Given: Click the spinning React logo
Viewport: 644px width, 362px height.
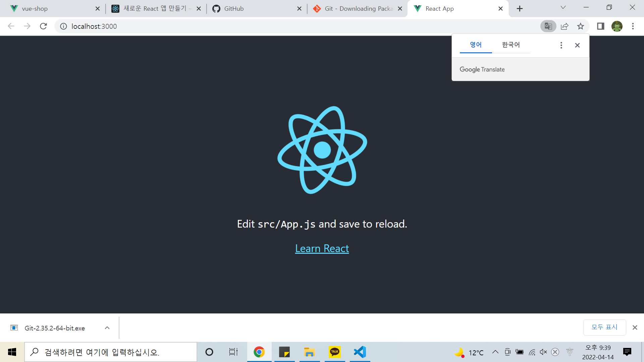Looking at the screenshot, I should 322,150.
